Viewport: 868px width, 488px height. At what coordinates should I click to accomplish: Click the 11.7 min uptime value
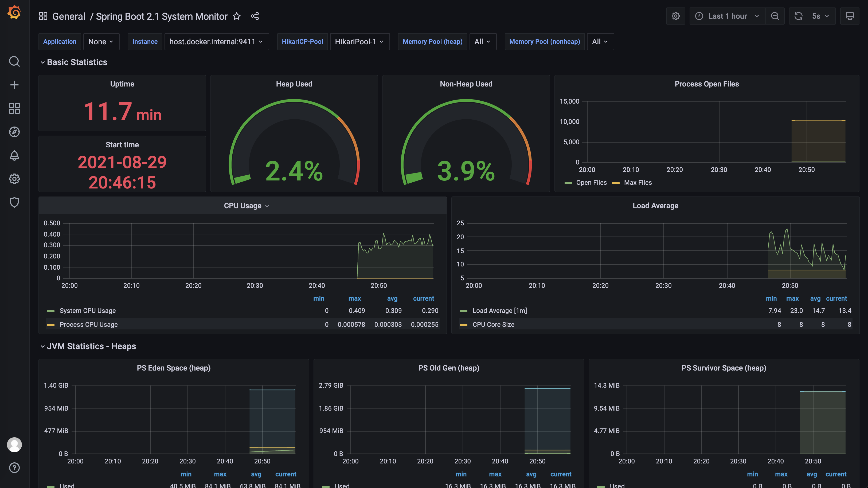(122, 112)
